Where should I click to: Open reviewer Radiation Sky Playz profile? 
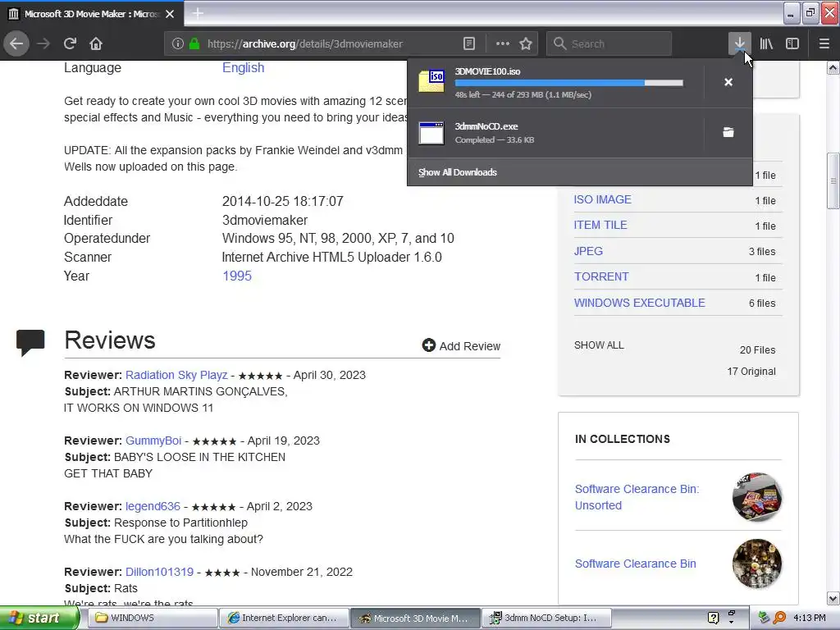(x=176, y=375)
